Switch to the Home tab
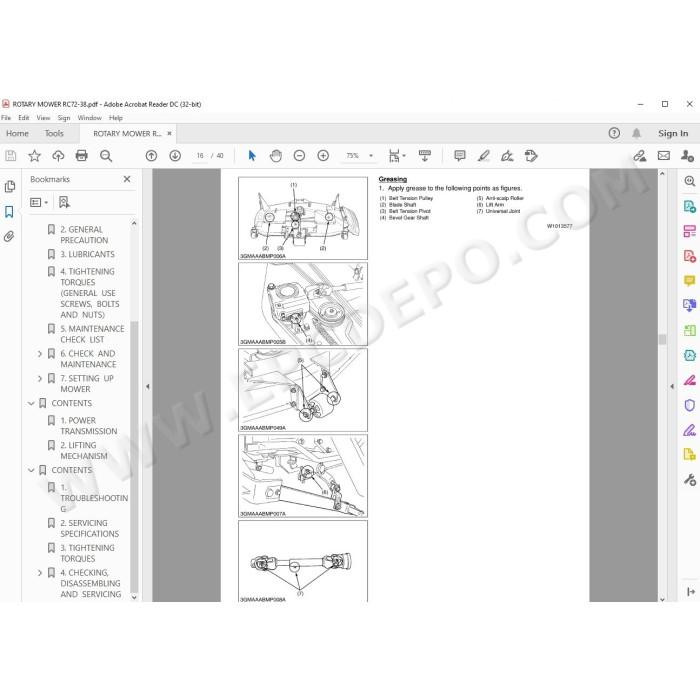The image size is (700, 700). (17, 133)
